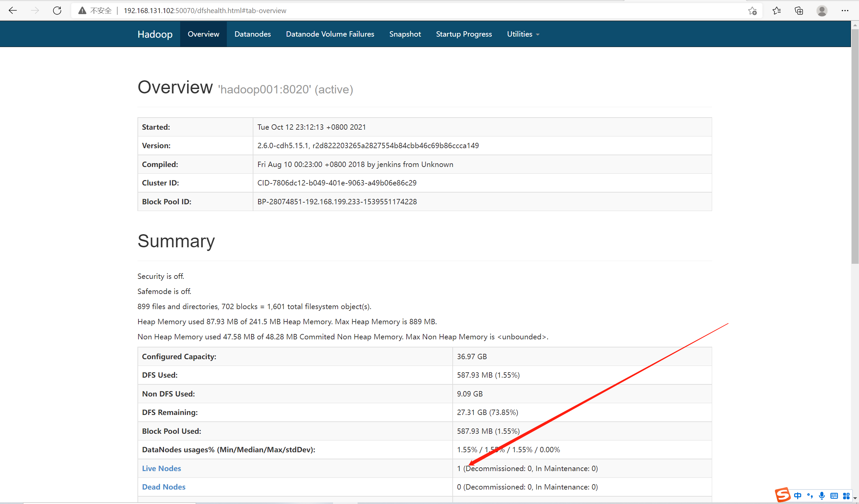859x504 pixels.
Task: Click the Hadoop brand link
Action: (155, 34)
